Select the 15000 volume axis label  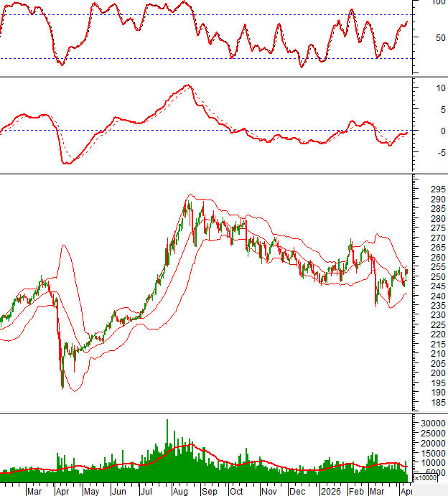431,453
